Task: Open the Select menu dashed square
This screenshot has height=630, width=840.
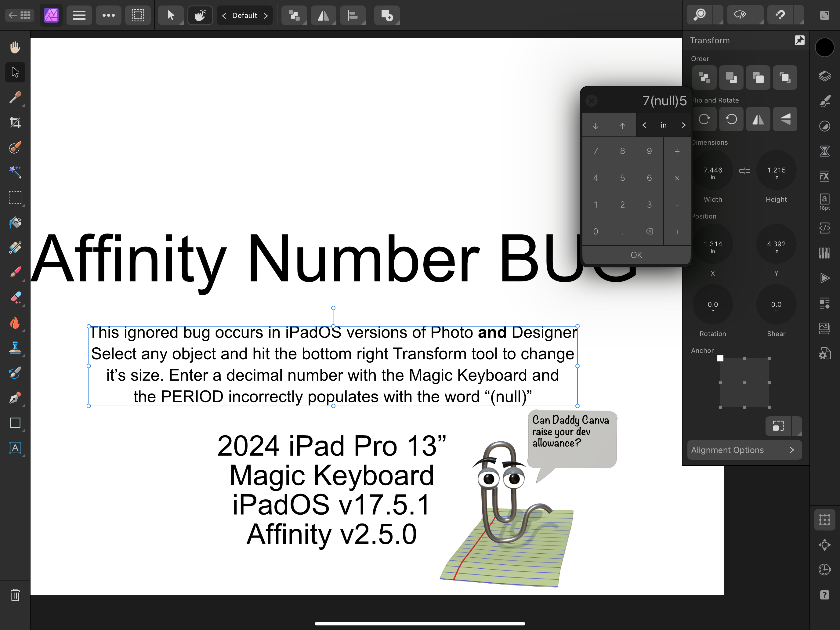Action: (x=138, y=16)
